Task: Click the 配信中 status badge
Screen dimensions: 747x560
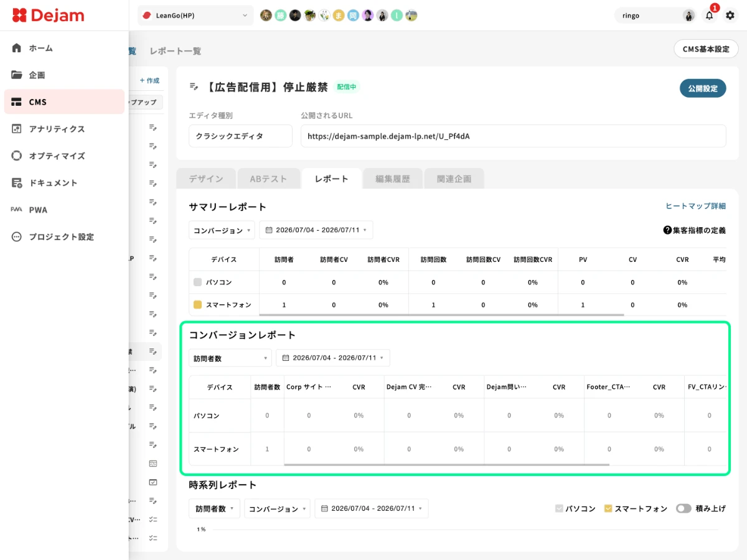Action: click(x=347, y=87)
